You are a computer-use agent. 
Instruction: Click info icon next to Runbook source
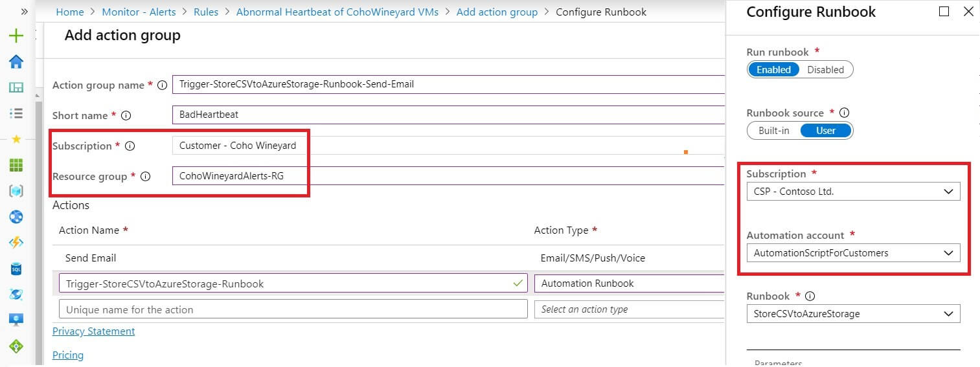click(x=844, y=113)
